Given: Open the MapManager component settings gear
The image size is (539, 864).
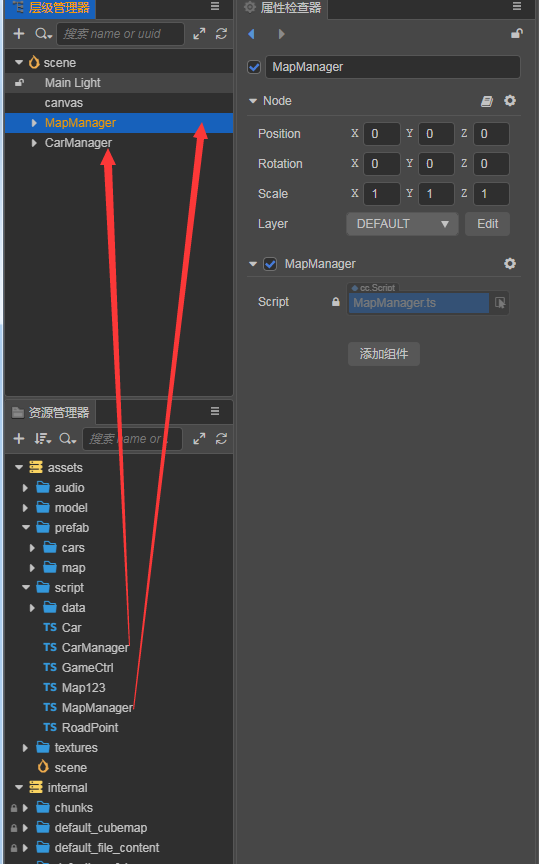Looking at the screenshot, I should point(510,263).
